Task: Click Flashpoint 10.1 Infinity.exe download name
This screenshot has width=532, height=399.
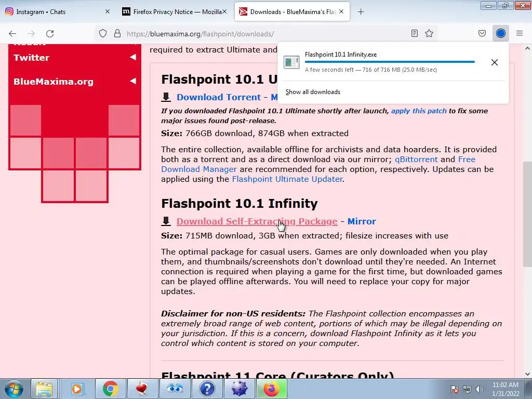Action: click(x=341, y=54)
